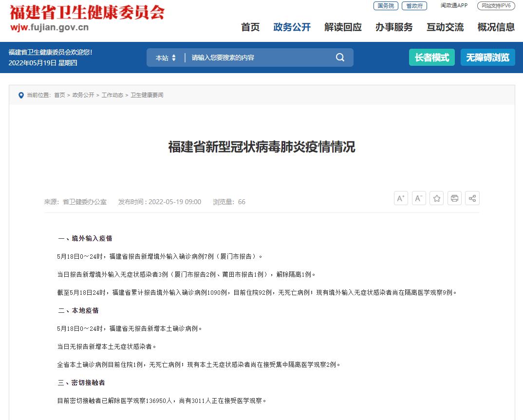Click the publish time 2022-05-19 09:00

click(x=175, y=202)
